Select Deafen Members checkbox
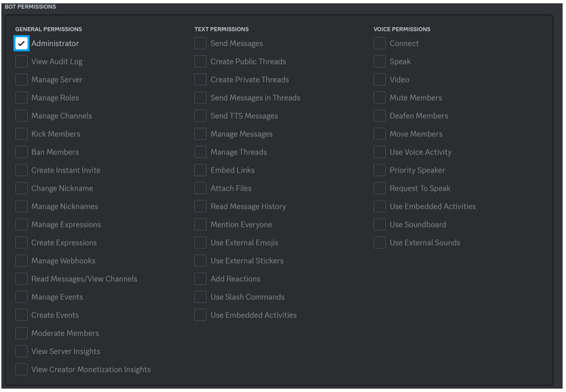 point(380,116)
